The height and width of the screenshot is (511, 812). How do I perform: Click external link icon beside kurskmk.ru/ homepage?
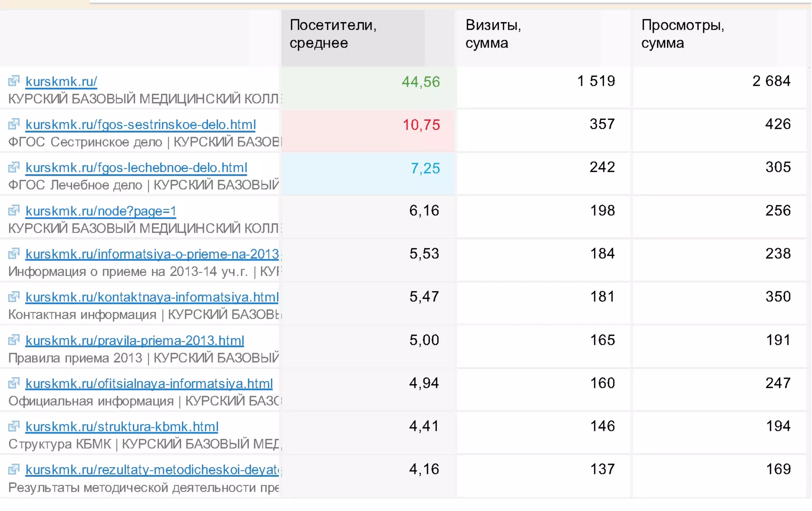tap(13, 81)
